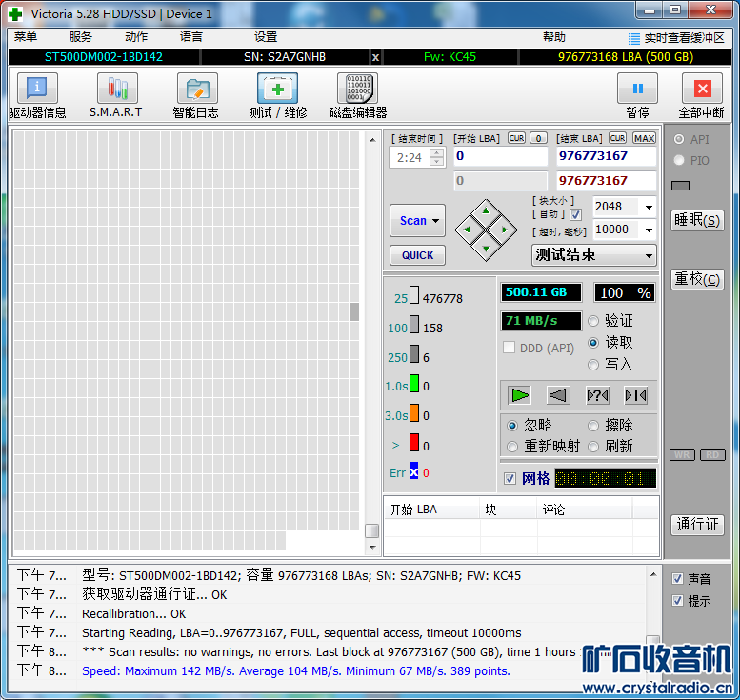
Task: Click the red error block color swatch
Action: tap(414, 442)
